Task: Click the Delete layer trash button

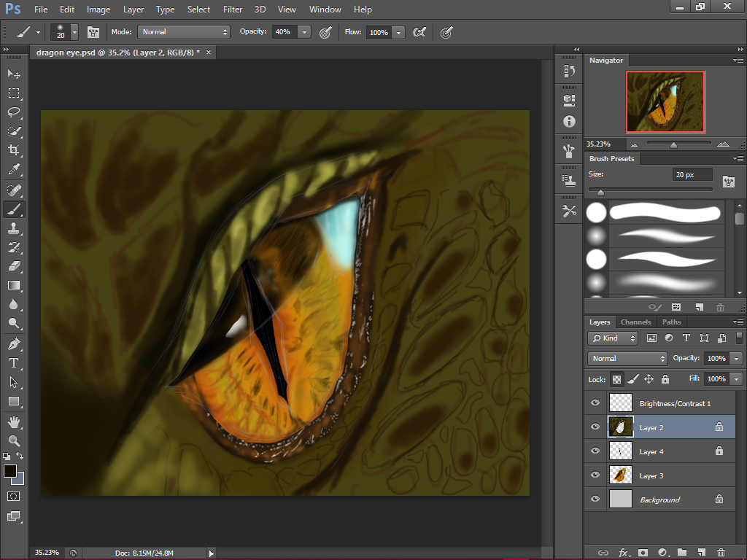Action: pos(721,552)
